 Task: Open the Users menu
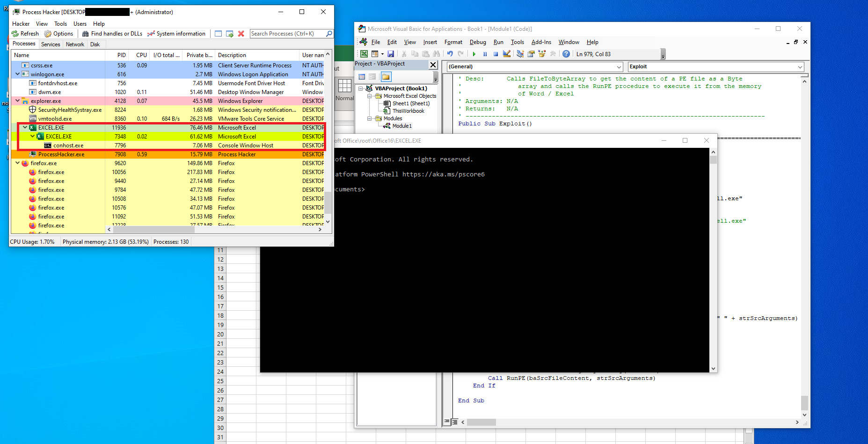80,24
